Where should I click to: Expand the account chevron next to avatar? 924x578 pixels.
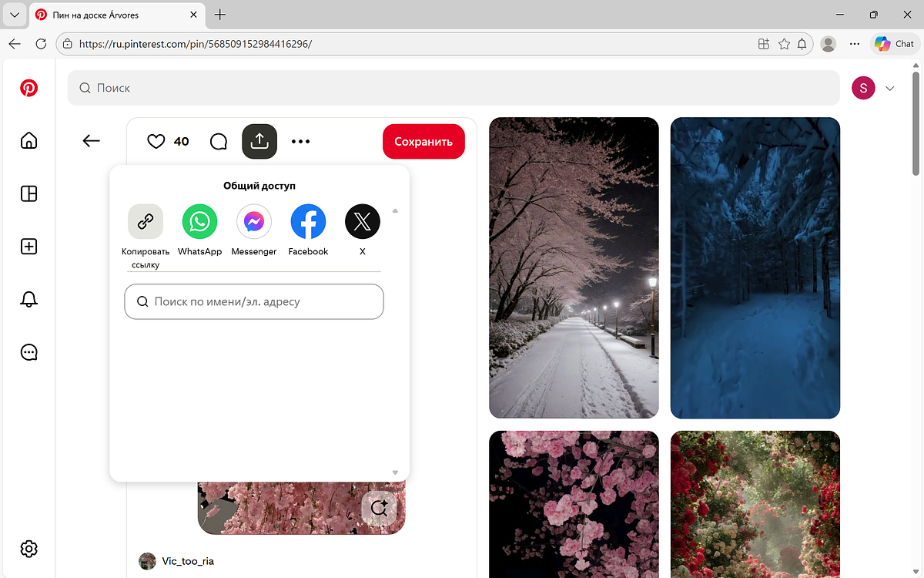click(x=890, y=89)
